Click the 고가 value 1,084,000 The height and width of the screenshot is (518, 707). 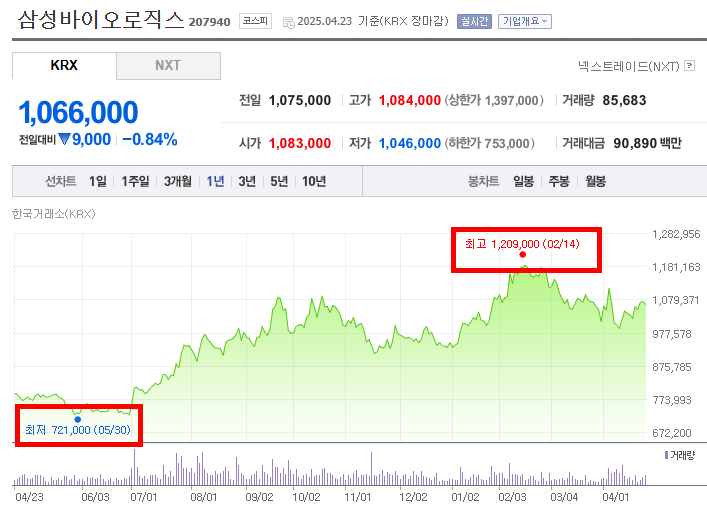[409, 100]
